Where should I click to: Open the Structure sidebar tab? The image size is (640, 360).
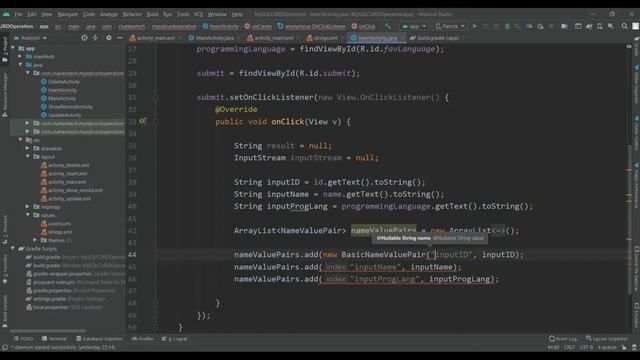(x=4, y=229)
